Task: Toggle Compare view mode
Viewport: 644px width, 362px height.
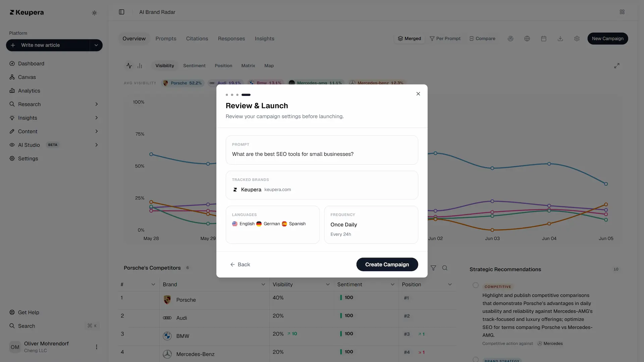Action: [x=482, y=39]
